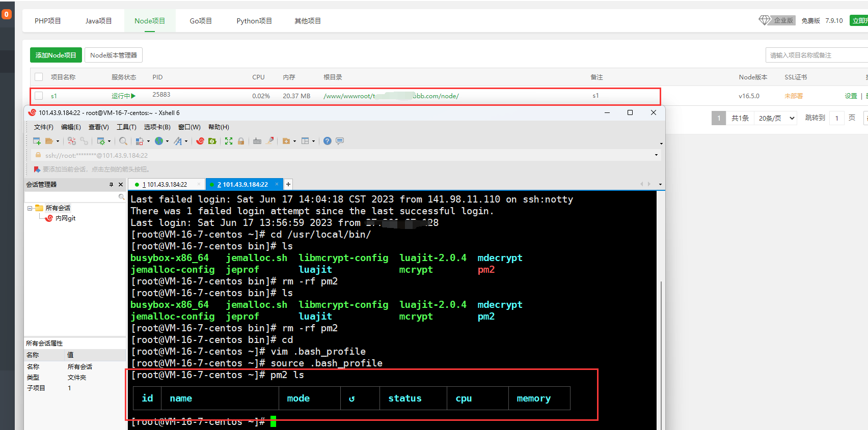Click the font letter A icon
This screenshot has width=868, height=430.
coord(178,141)
